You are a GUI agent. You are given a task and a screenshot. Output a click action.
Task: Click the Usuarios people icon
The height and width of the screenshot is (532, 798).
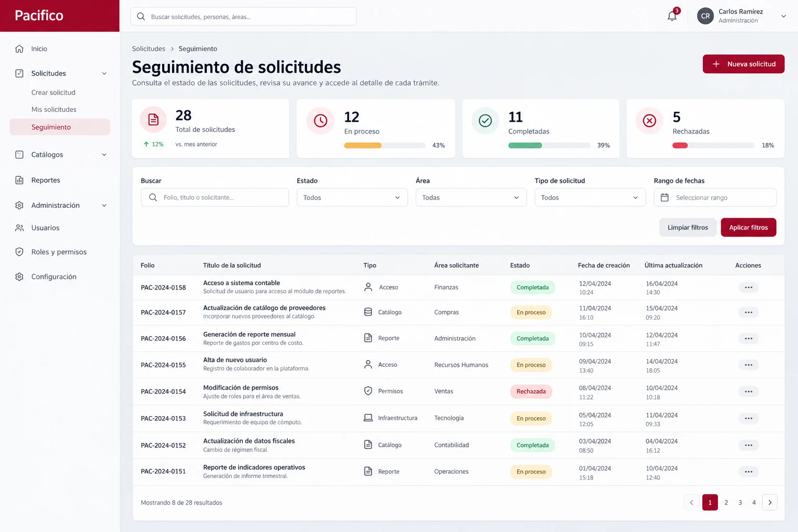pyautogui.click(x=19, y=228)
